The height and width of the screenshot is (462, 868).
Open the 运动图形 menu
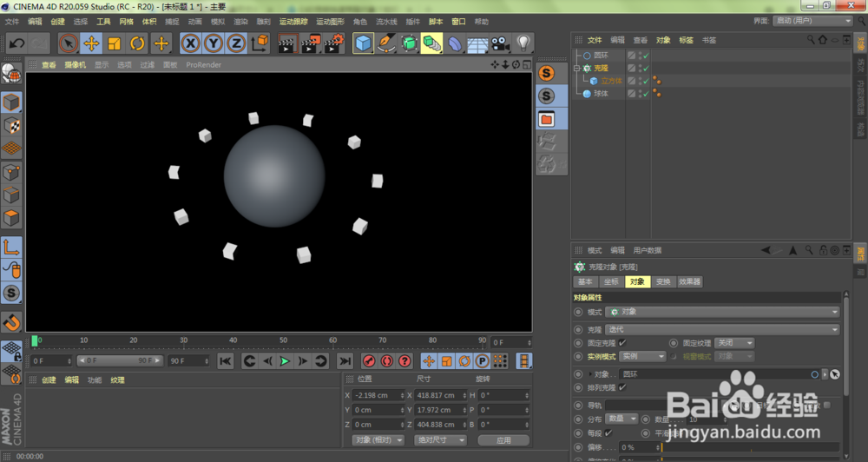pyautogui.click(x=330, y=22)
